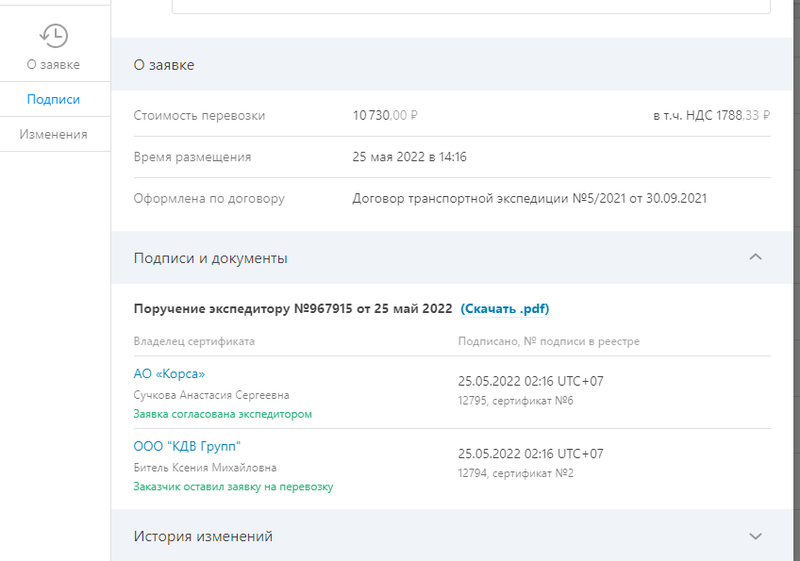Open the АО «Корса» company link

click(x=169, y=374)
